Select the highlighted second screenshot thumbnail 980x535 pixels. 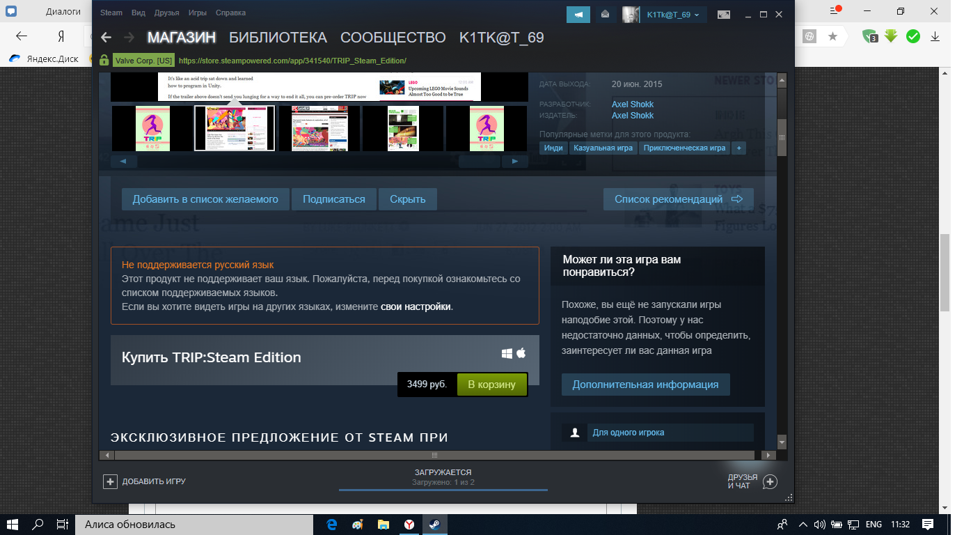(x=235, y=128)
